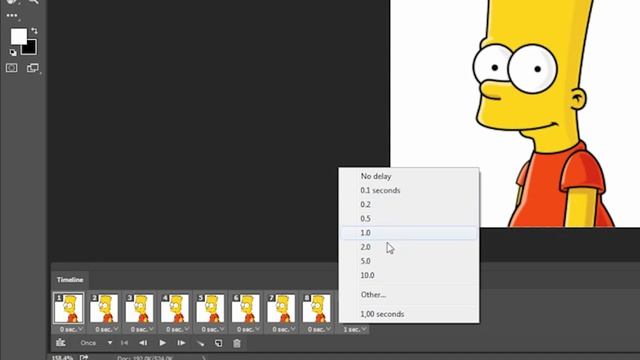
Task: Choose No delay from menu
Action: click(409, 176)
